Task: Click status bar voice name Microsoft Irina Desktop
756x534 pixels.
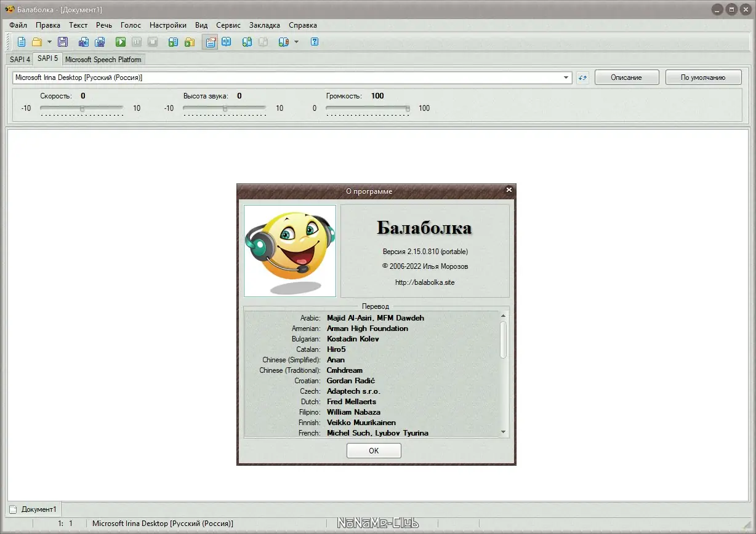Action: tap(163, 524)
